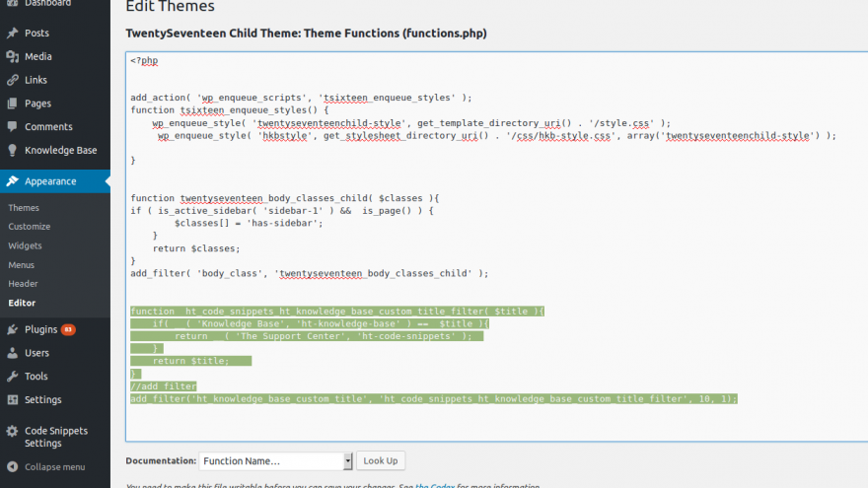The image size is (868, 488).
Task: Select Editor submenu link
Action: 22,304
